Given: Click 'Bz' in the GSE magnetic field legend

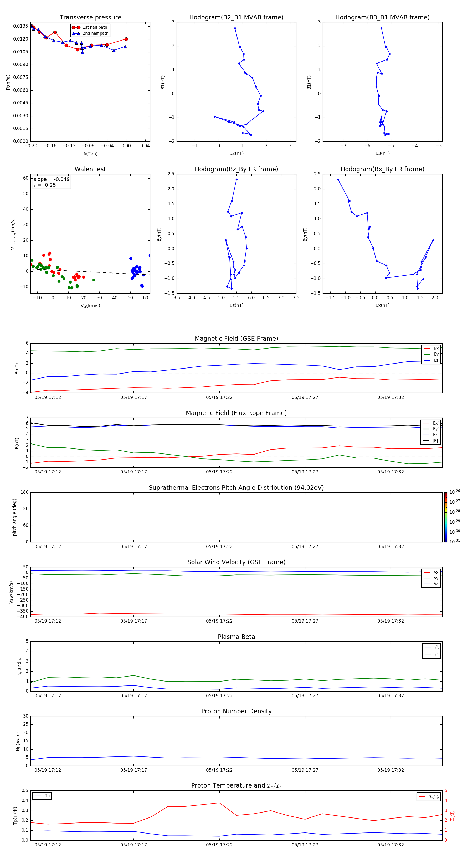Looking at the screenshot, I should pyautogui.click(x=436, y=360).
